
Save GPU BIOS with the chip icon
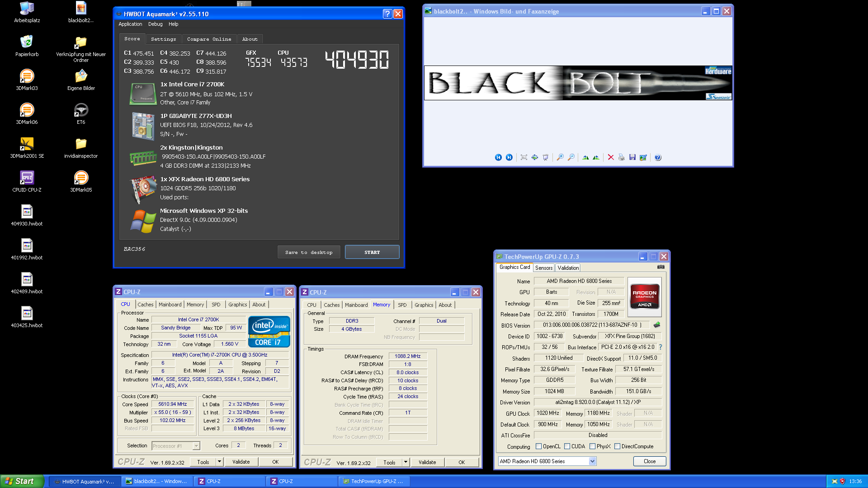coord(657,324)
